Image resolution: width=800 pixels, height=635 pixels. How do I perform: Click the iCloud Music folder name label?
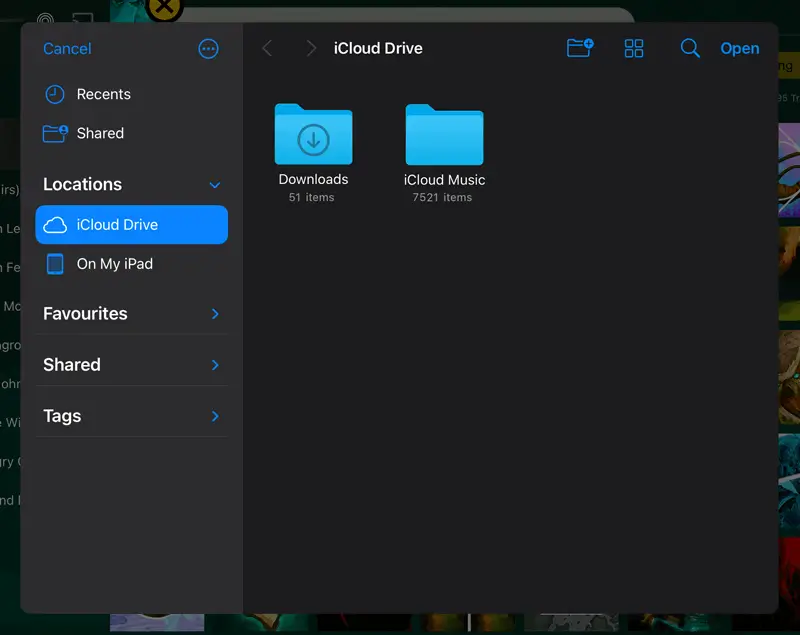[x=444, y=180]
